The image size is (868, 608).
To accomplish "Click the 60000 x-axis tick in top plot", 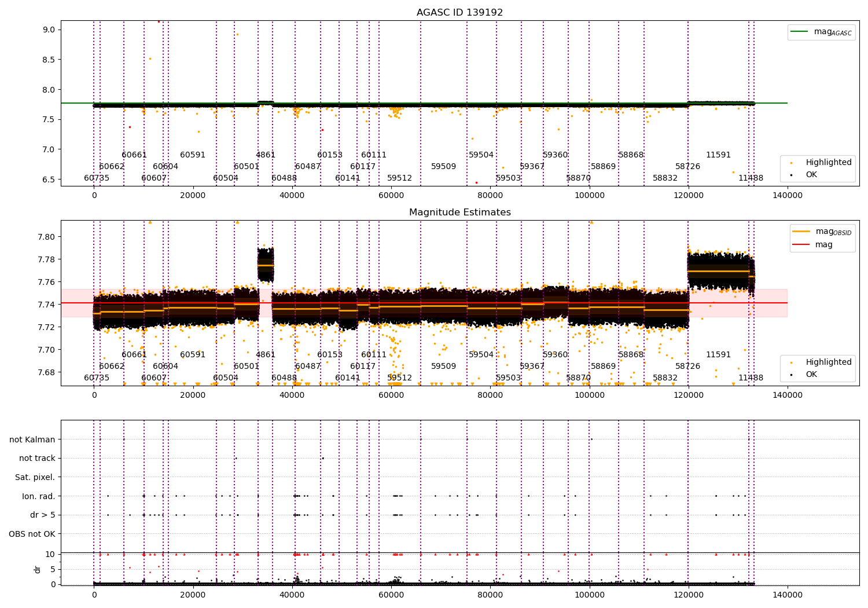I will pos(391,195).
